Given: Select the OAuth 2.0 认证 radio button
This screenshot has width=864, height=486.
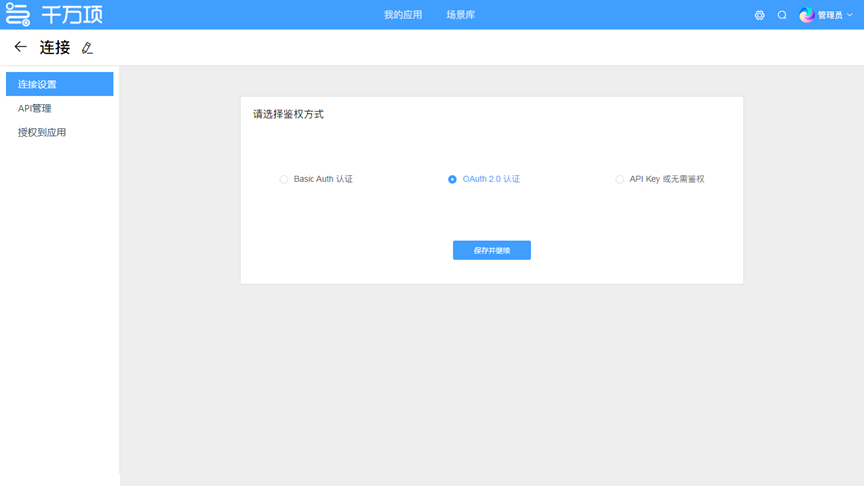Looking at the screenshot, I should (x=453, y=179).
